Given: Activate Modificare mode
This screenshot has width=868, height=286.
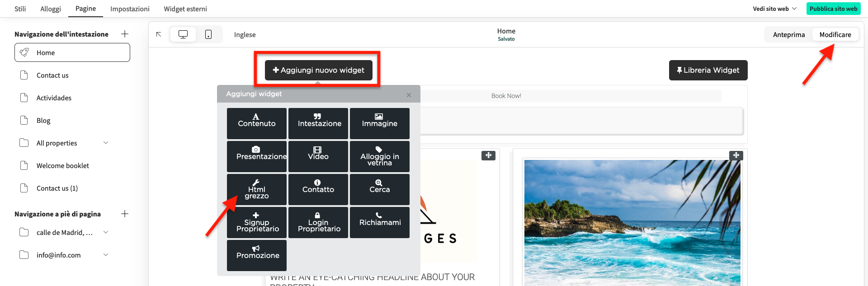Looking at the screenshot, I should coord(835,35).
